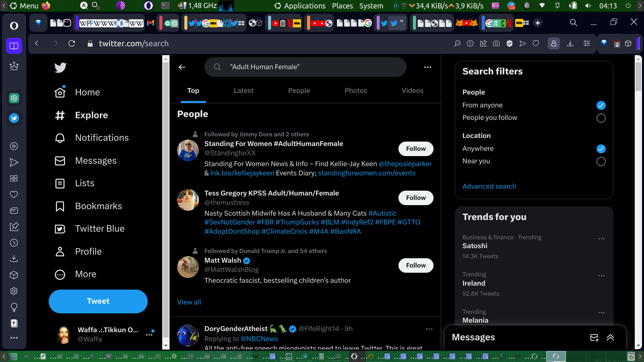The width and height of the screenshot is (644, 362).
Task: Select the From anyone radio button
Action: point(601,105)
